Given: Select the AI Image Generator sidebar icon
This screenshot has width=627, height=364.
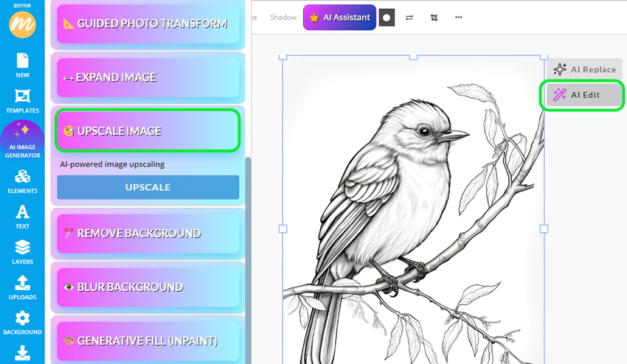Looking at the screenshot, I should pyautogui.click(x=22, y=141).
